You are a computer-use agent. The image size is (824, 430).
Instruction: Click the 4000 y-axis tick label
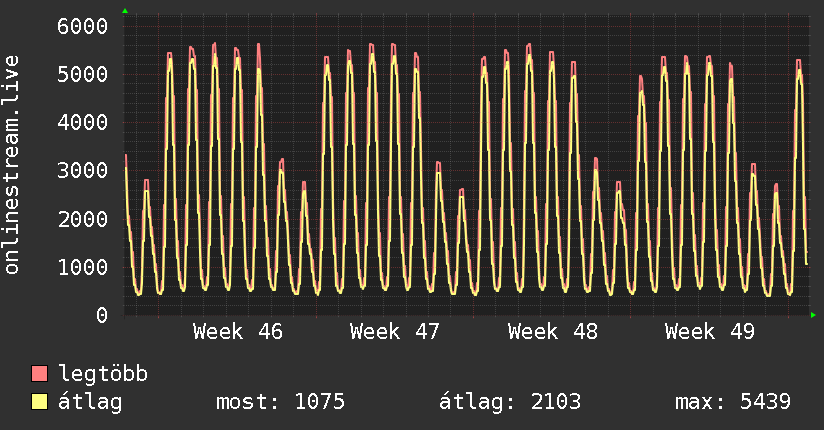coord(82,122)
